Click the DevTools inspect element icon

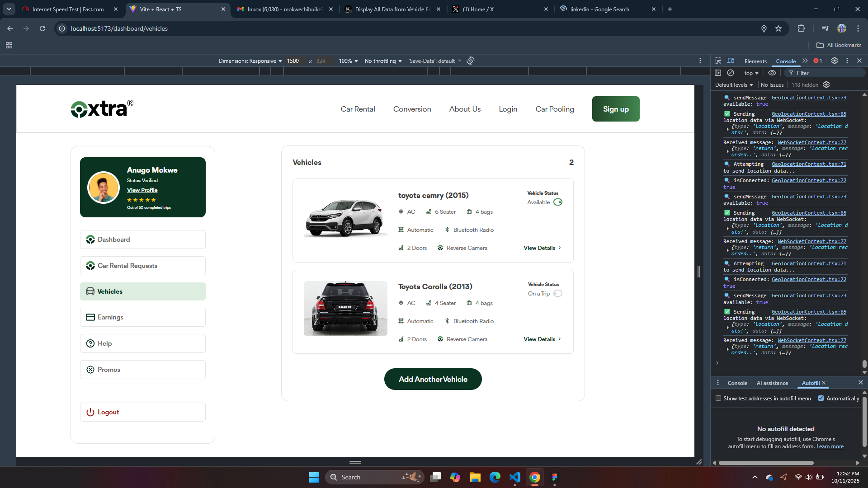pos(718,61)
